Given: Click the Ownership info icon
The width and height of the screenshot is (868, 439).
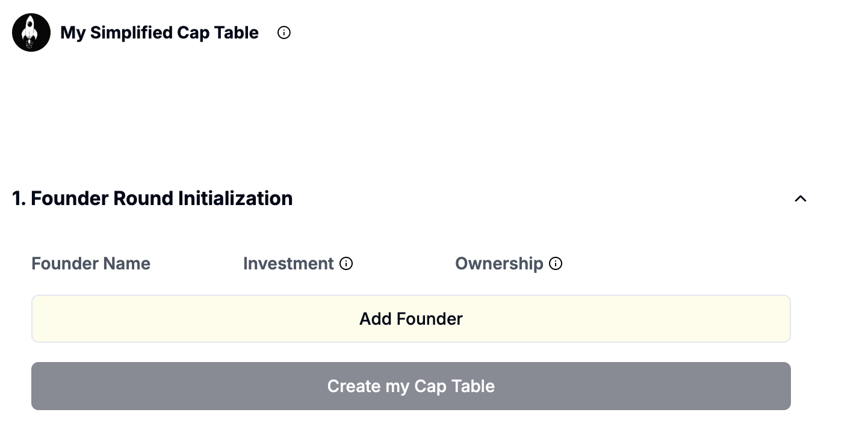Looking at the screenshot, I should 556,263.
